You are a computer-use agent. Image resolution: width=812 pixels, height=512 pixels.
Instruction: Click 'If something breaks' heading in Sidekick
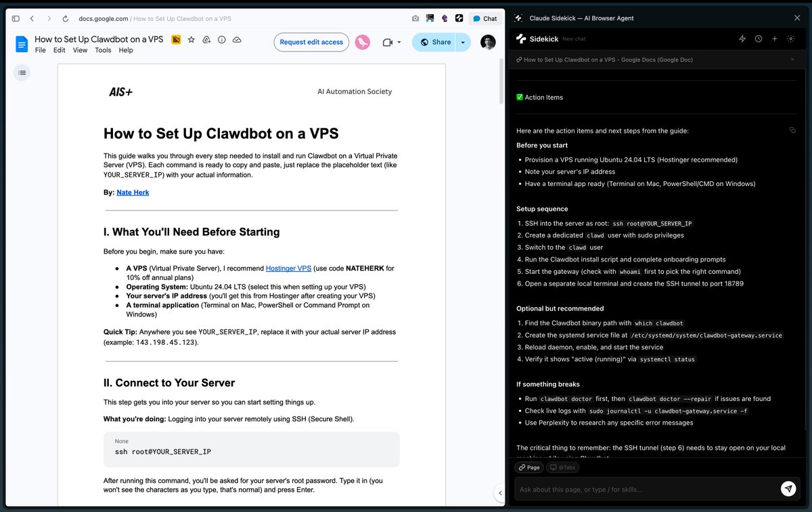pyautogui.click(x=547, y=384)
